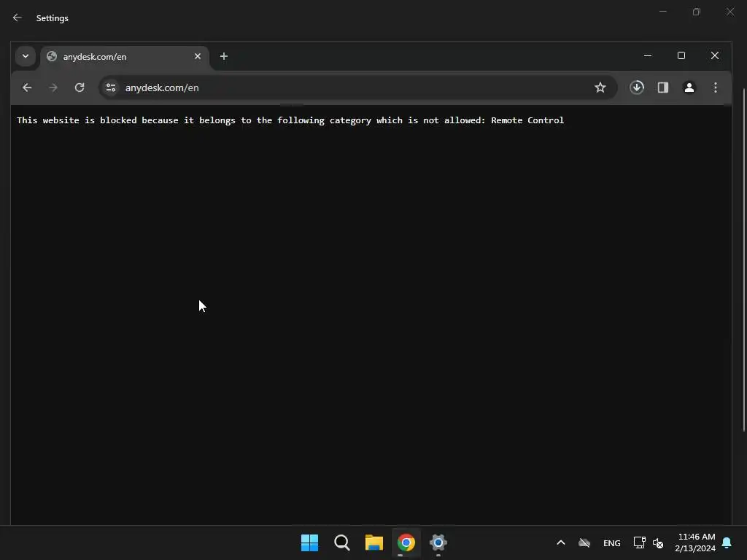Click the blocked website message text
This screenshot has width=747, height=560.
pyautogui.click(x=290, y=120)
